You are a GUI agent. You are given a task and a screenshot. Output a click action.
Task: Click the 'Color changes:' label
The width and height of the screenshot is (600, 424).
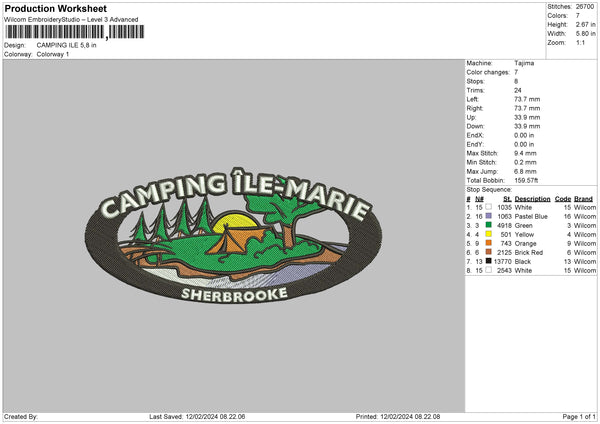point(488,72)
